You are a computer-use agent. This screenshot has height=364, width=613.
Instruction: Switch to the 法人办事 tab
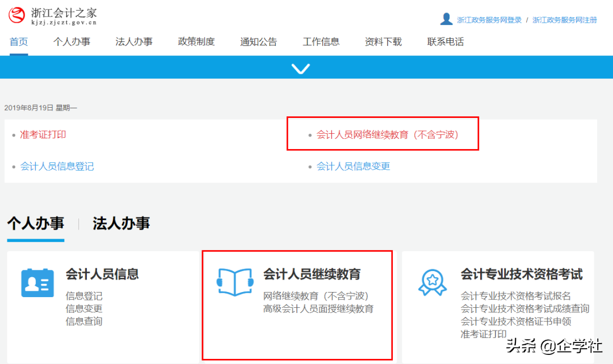[121, 223]
